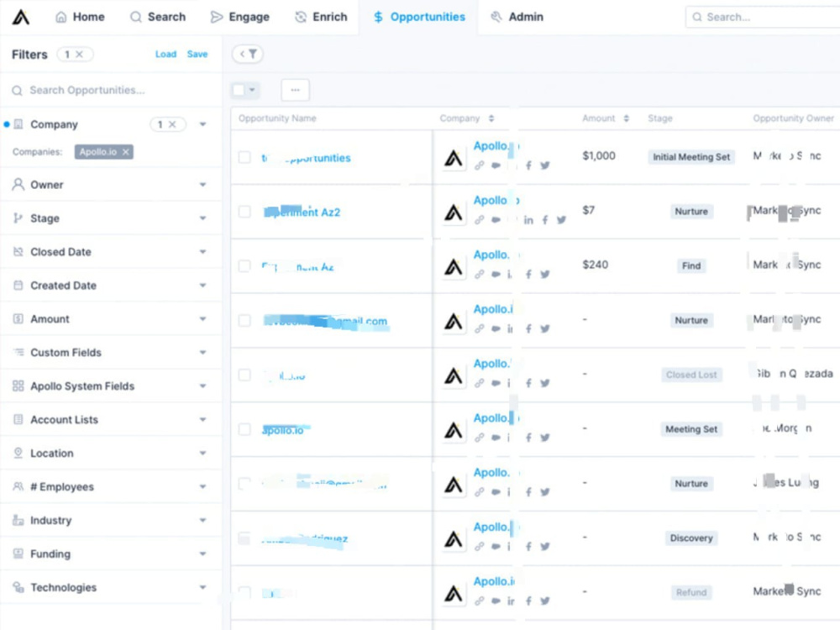Screen dimensions: 840x630
Task: Click the Apollo logo thumbnail in $1,000 row
Action: click(454, 158)
